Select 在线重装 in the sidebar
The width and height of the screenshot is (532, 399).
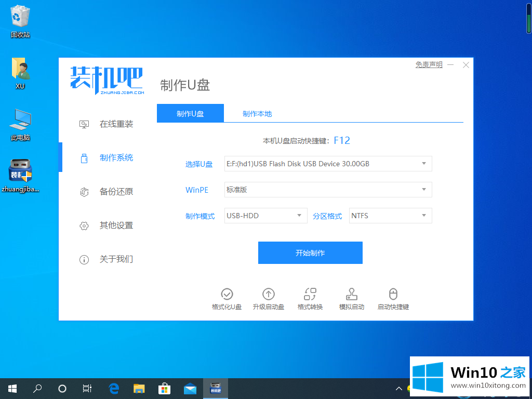(x=116, y=124)
